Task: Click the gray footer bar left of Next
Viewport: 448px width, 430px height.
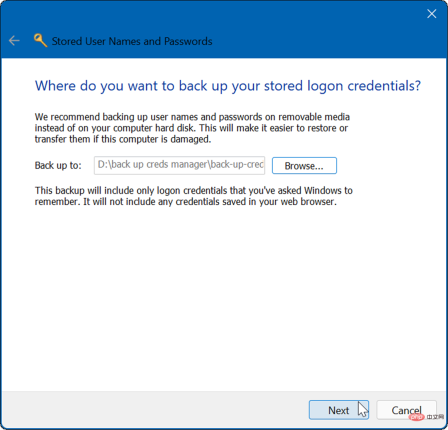Action: (153, 410)
